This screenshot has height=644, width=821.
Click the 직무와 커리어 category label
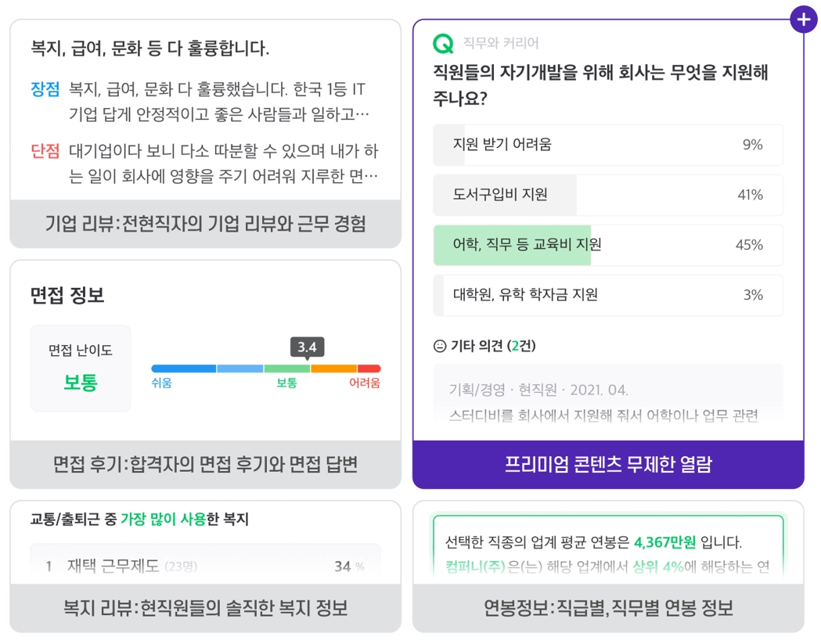coord(501,43)
